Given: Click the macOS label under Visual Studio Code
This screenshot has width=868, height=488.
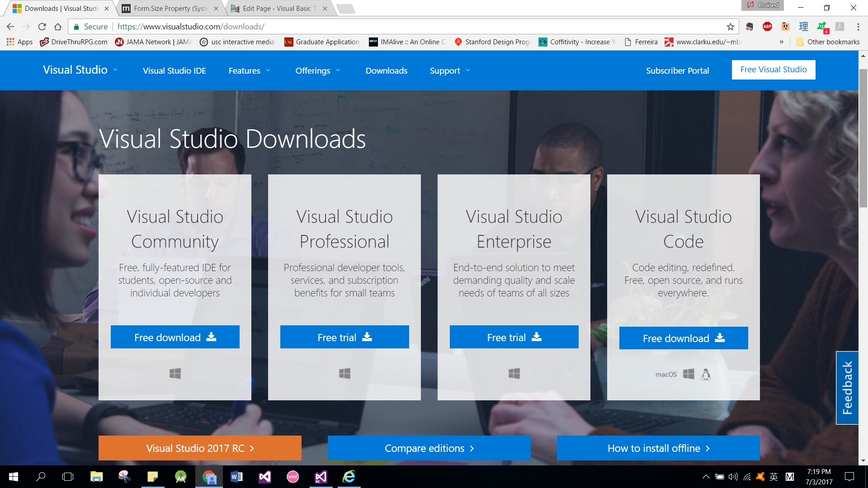Looking at the screenshot, I should pyautogui.click(x=666, y=374).
